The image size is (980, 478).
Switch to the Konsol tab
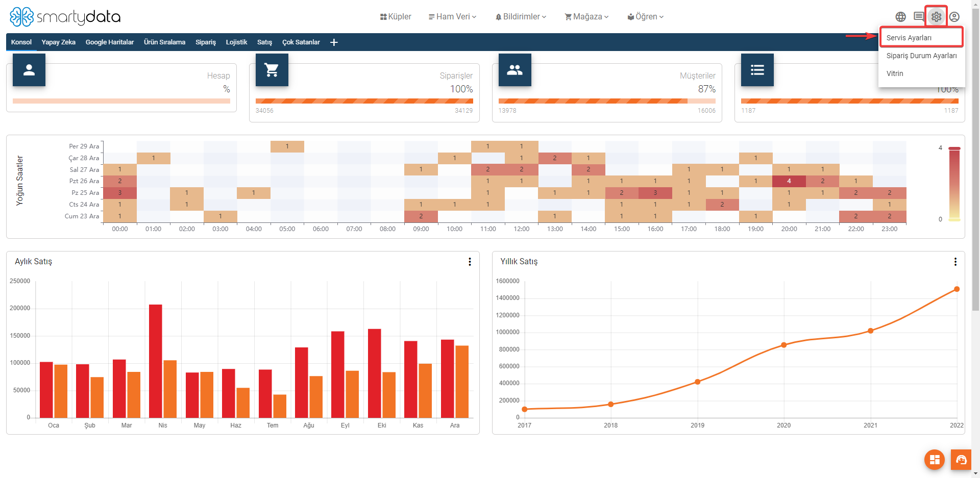[21, 42]
